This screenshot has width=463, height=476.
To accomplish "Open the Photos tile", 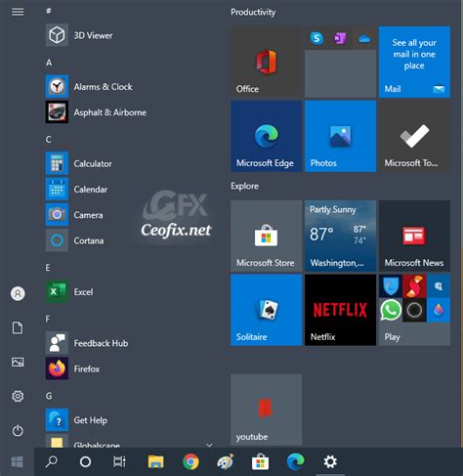I will tap(340, 136).
